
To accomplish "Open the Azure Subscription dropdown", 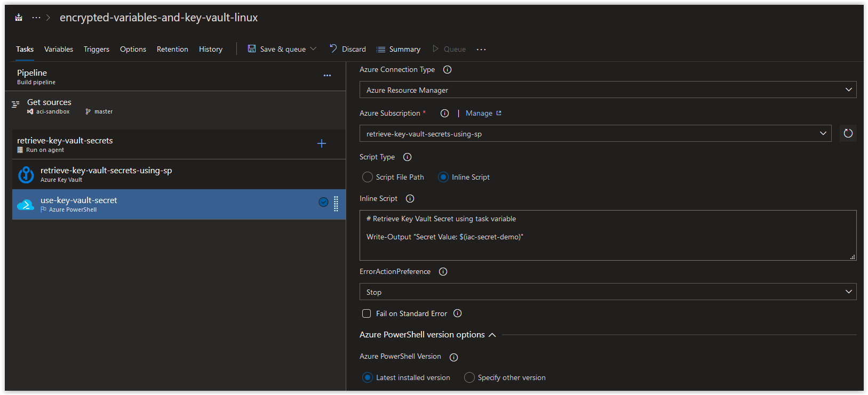I will 595,133.
